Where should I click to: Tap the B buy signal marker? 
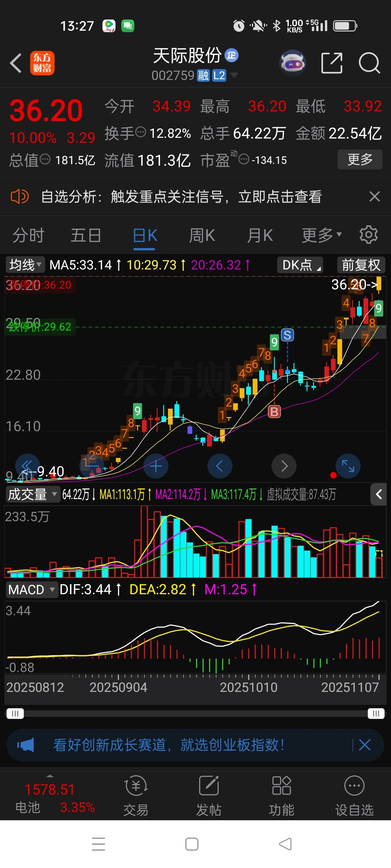coord(274,412)
